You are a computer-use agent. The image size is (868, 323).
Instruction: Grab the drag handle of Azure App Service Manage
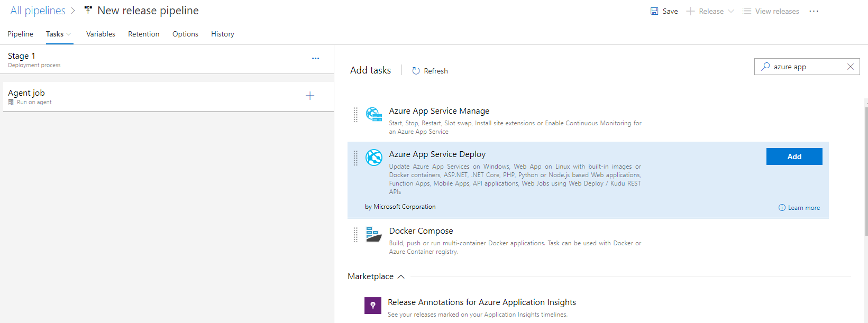click(355, 115)
